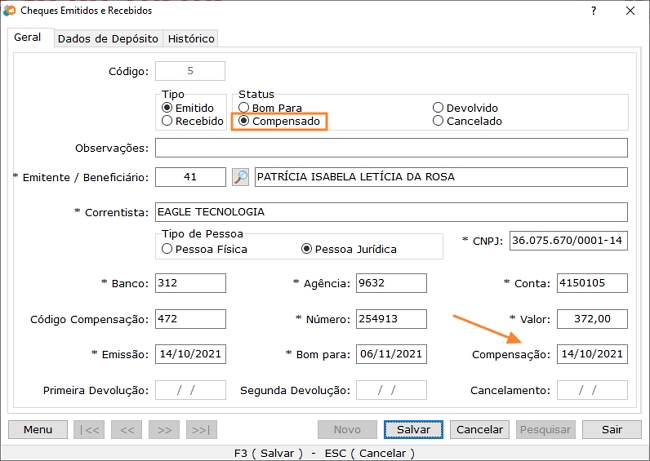
Task: Go to first record with |<< button
Action: [89, 429]
